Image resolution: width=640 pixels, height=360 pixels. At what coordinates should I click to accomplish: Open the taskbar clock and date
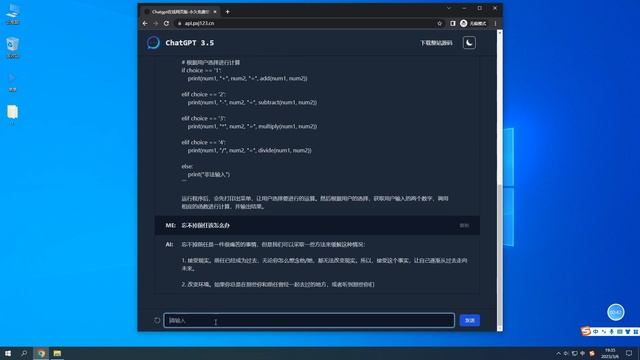click(610, 353)
